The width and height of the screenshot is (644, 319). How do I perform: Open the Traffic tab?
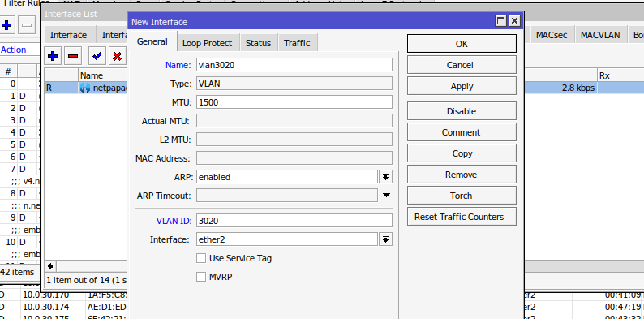tap(297, 43)
